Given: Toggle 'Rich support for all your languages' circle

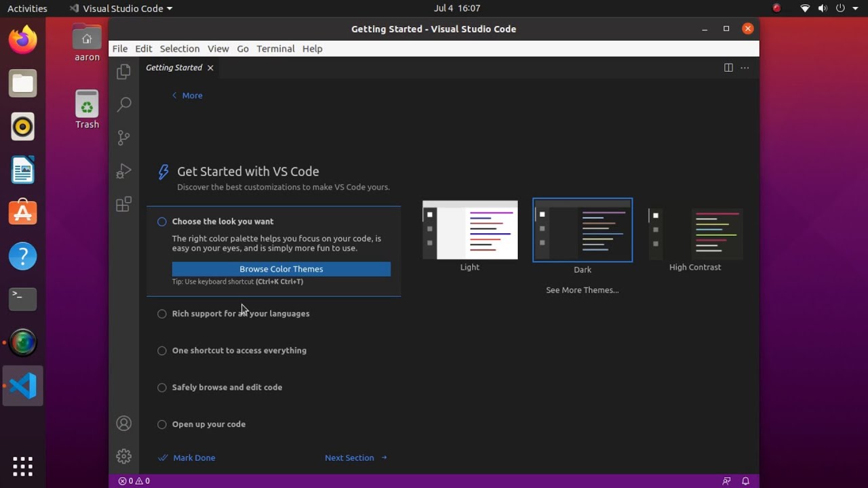Looking at the screenshot, I should pyautogui.click(x=162, y=314).
